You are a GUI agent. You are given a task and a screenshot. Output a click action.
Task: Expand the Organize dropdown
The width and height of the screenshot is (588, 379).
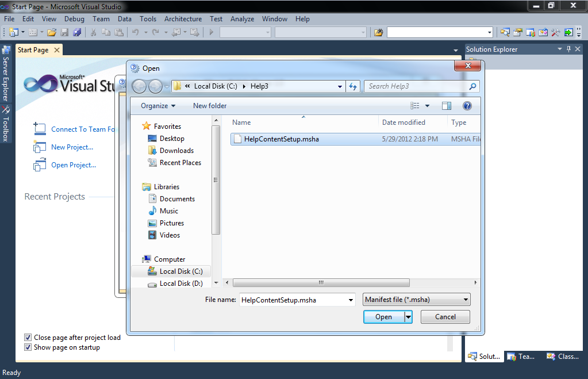[158, 106]
